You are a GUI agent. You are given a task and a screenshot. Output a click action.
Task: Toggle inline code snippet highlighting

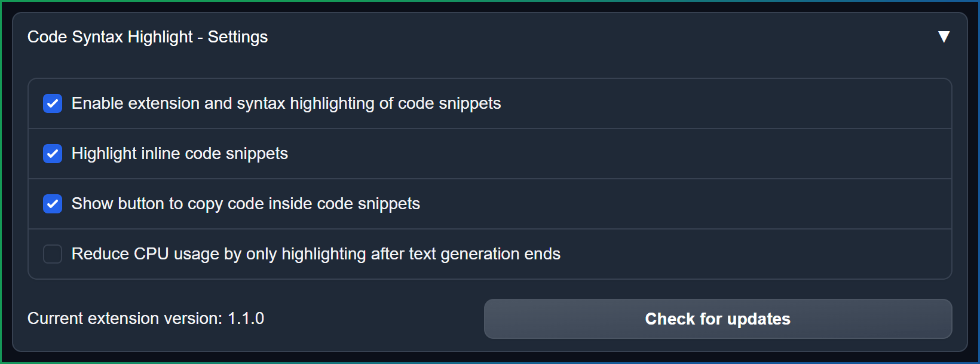(52, 154)
